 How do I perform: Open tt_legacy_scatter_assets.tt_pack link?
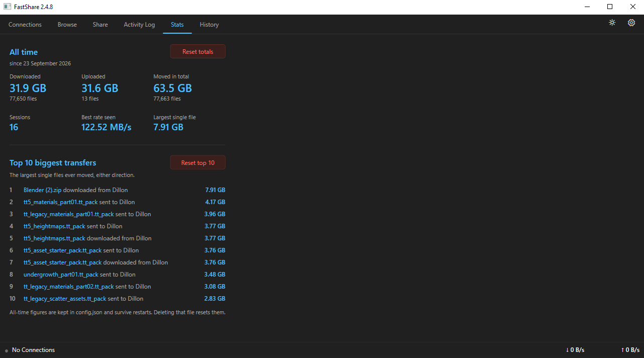click(x=65, y=299)
